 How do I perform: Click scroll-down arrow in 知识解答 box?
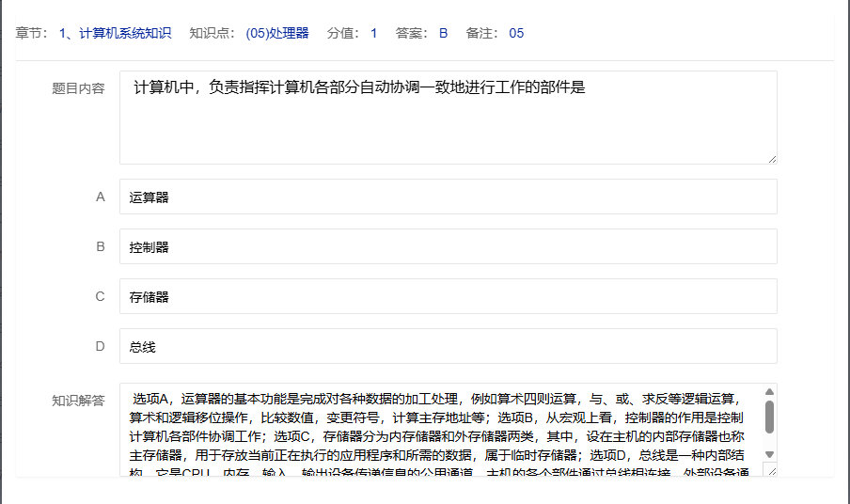pos(769,454)
